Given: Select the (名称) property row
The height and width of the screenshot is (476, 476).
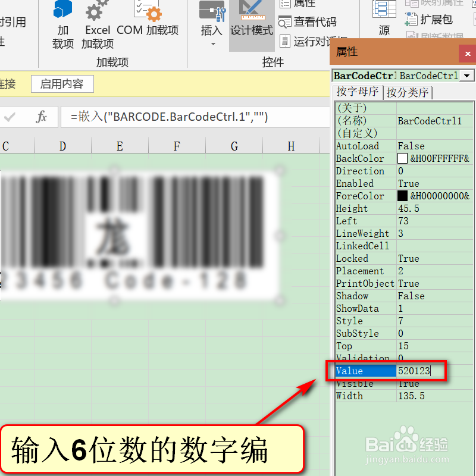Looking at the screenshot, I should click(x=405, y=121).
